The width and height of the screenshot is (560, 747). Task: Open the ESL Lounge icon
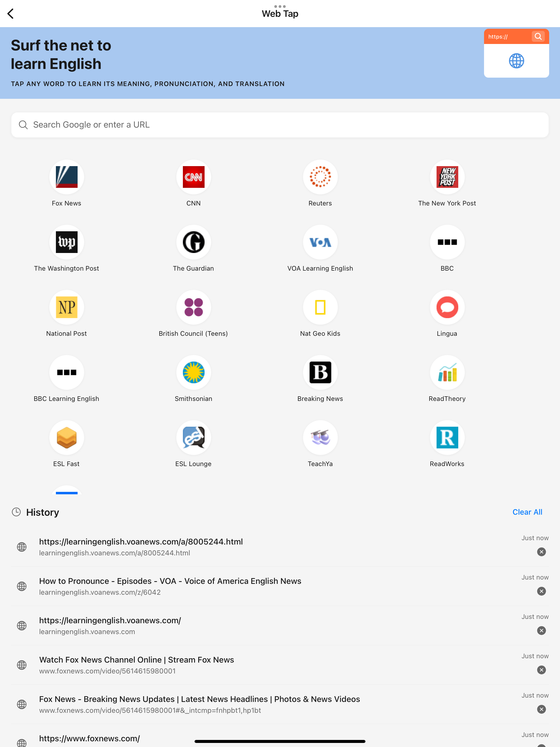193,438
